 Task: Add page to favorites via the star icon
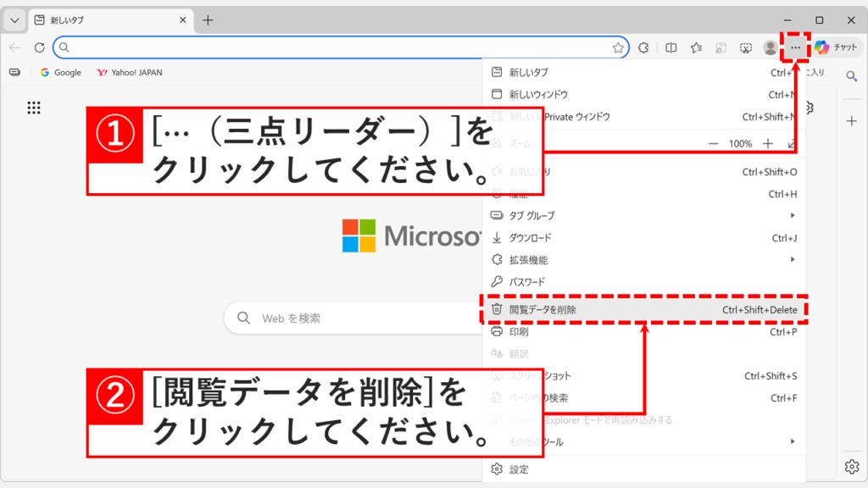[x=619, y=48]
